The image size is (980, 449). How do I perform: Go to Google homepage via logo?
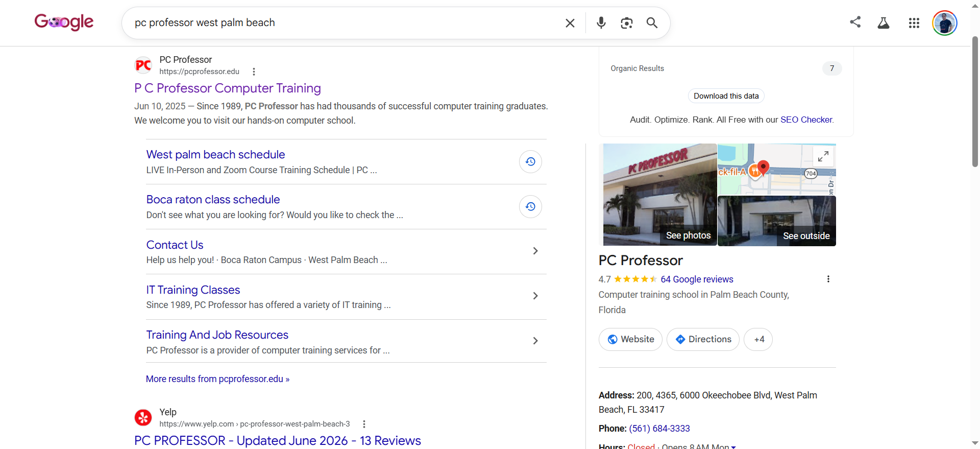(x=64, y=22)
